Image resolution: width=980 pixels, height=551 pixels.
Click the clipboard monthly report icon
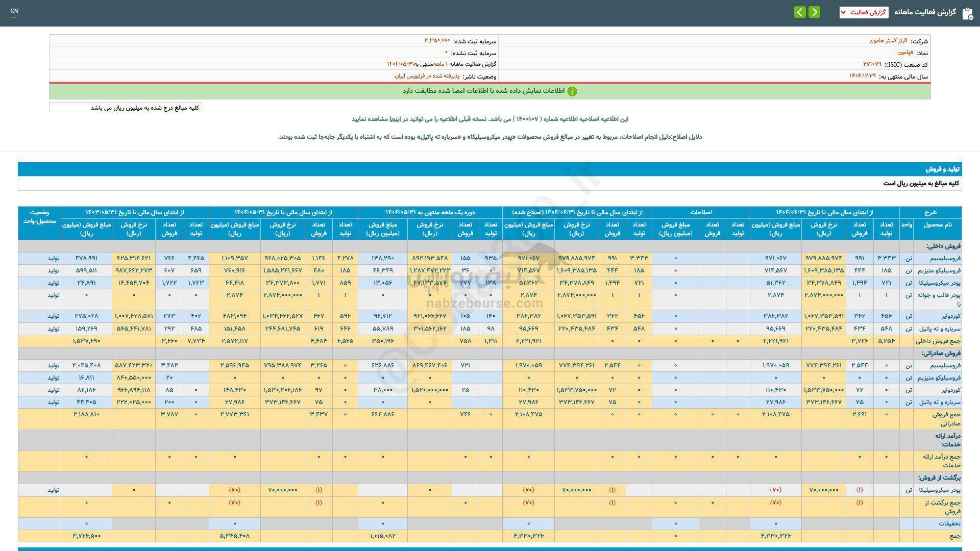967,13
